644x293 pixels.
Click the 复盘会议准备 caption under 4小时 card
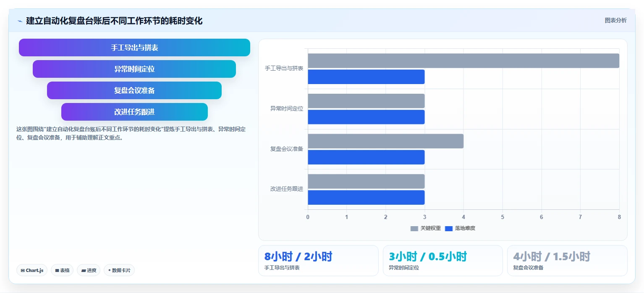pos(528,267)
